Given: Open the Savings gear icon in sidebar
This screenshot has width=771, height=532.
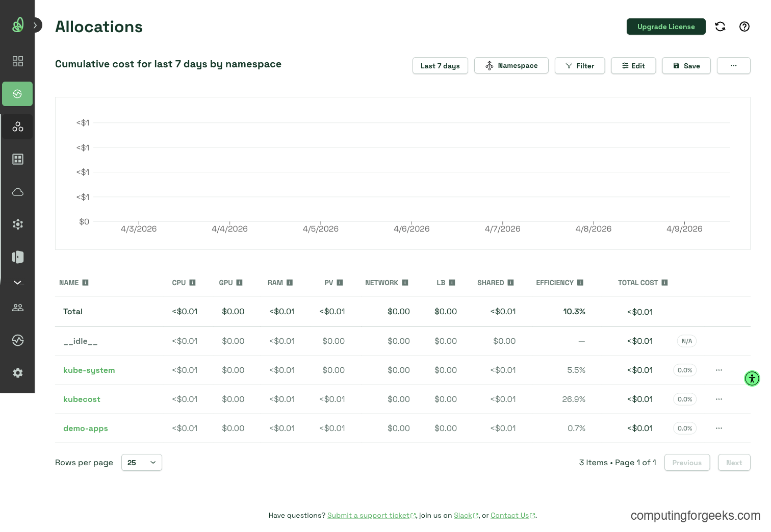Looking at the screenshot, I should (17, 224).
